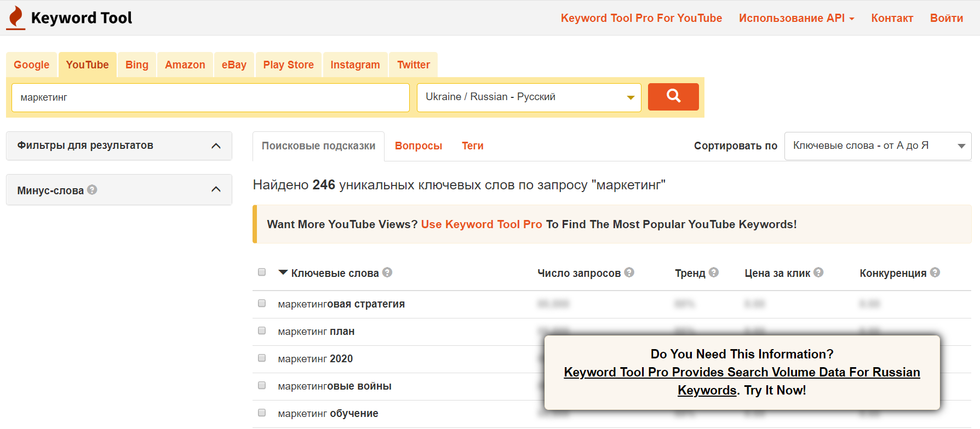Click help icon beside Цена за клик
This screenshot has width=980, height=429.
click(x=818, y=273)
